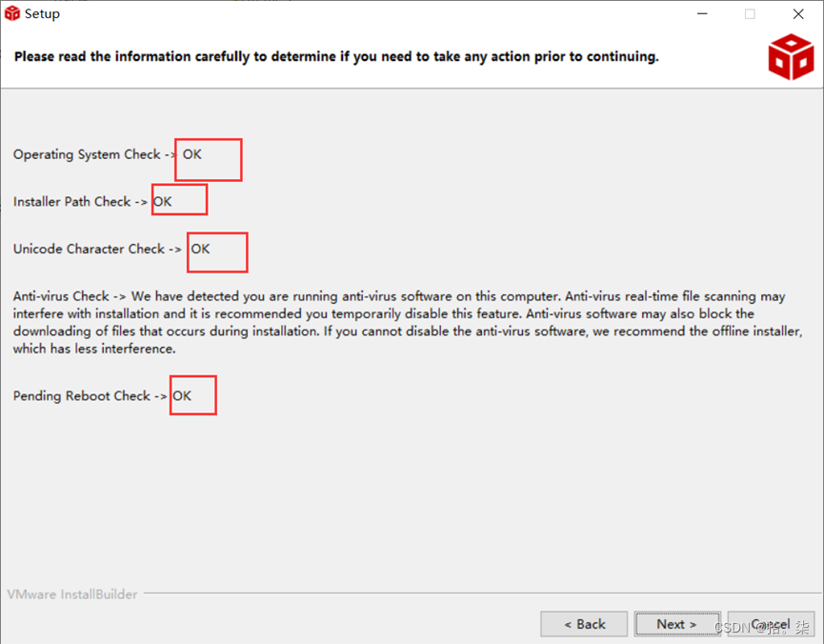This screenshot has height=644, width=824.
Task: Cancel the setup wizard
Action: point(771,624)
